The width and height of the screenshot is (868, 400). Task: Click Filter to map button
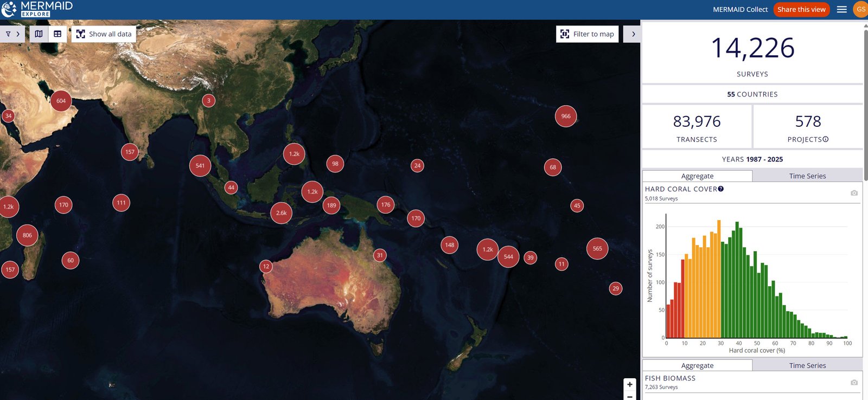[587, 34]
